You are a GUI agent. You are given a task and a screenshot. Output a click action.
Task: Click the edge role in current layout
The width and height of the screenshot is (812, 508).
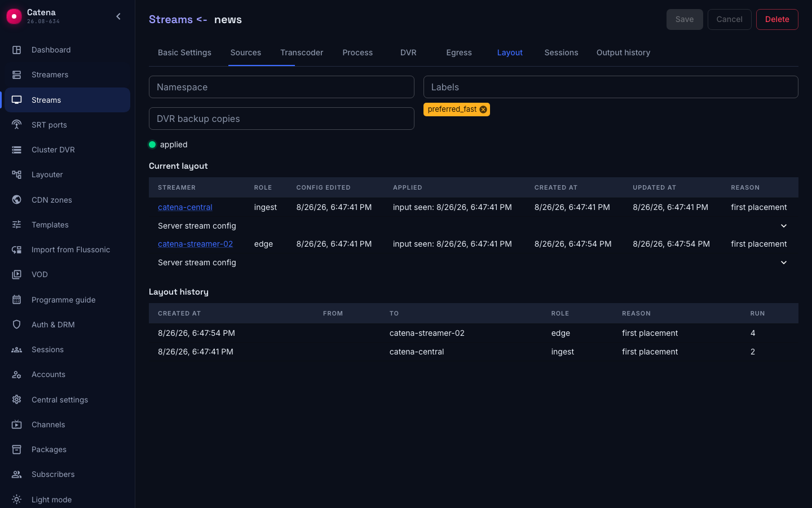click(263, 244)
